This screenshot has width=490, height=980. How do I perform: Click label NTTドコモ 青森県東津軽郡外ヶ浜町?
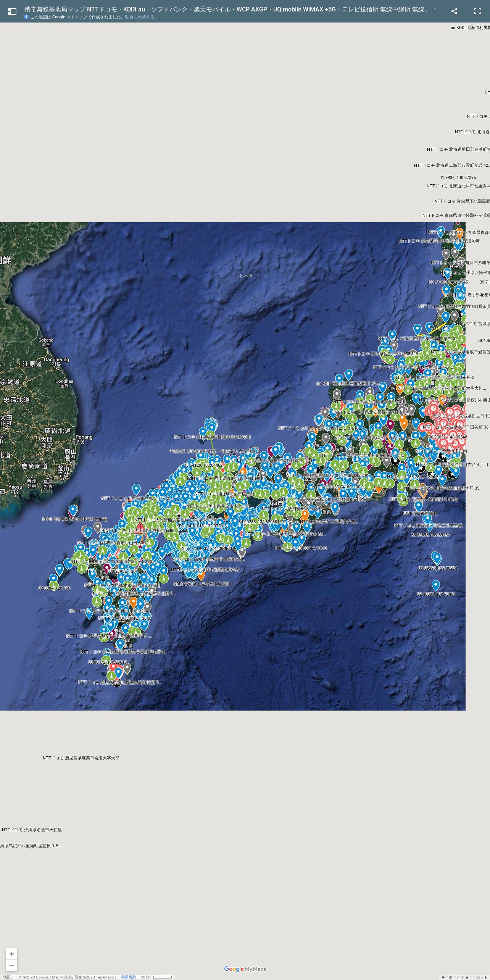click(x=456, y=215)
